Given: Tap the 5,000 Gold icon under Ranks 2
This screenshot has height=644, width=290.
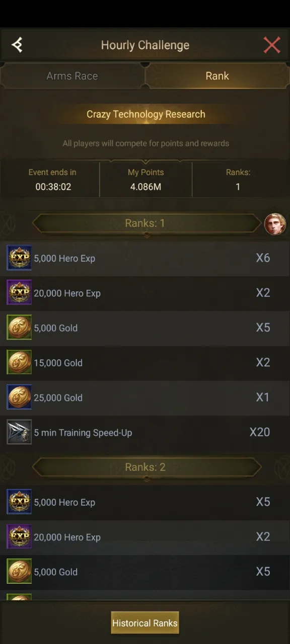Looking at the screenshot, I should point(19,572).
